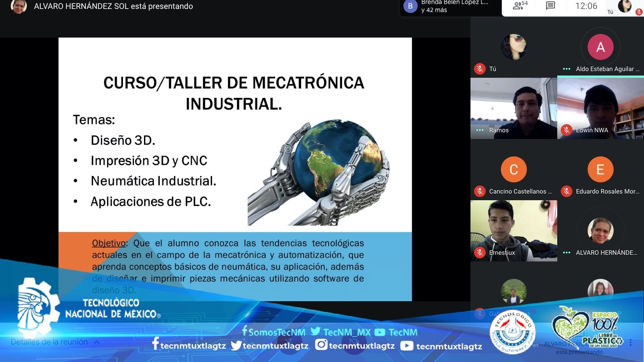
Task: Click the underlined 'Objetivo' word on slide
Action: tap(109, 244)
